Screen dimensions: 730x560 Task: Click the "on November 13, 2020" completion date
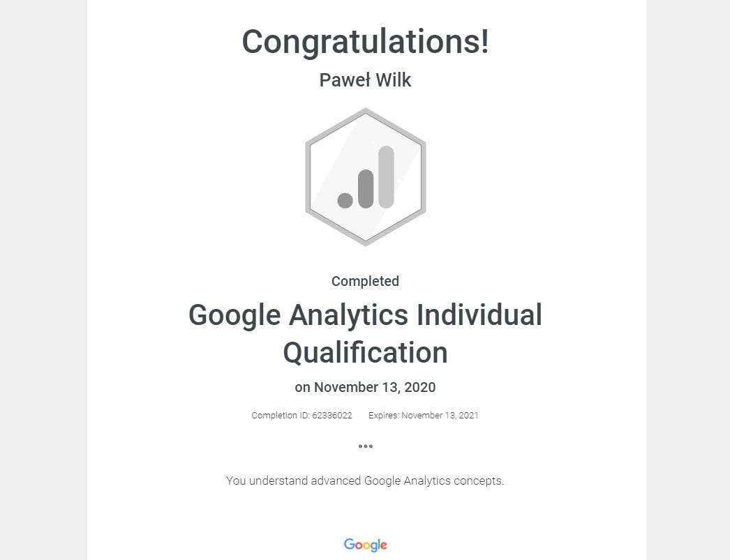(x=365, y=387)
